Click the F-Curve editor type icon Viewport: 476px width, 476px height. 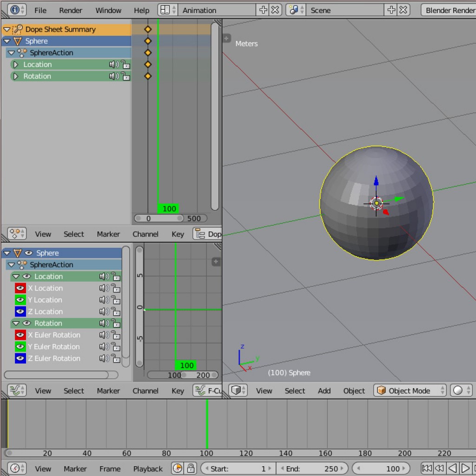click(x=14, y=390)
